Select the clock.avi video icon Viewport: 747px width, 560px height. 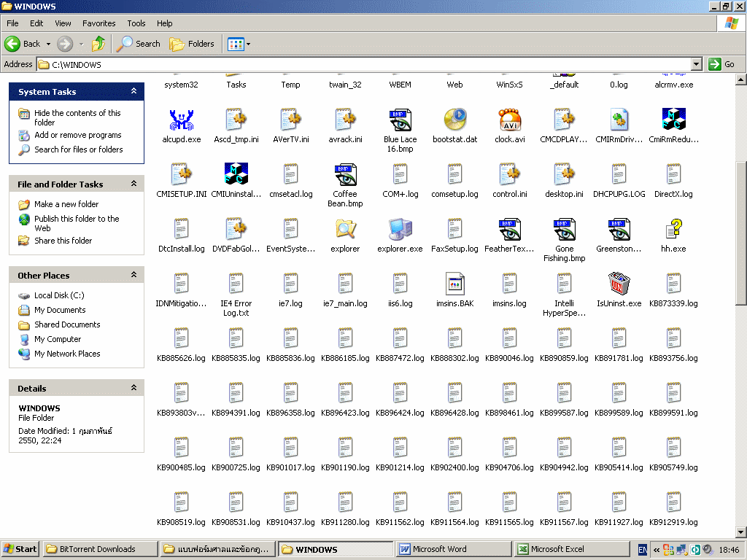509,120
